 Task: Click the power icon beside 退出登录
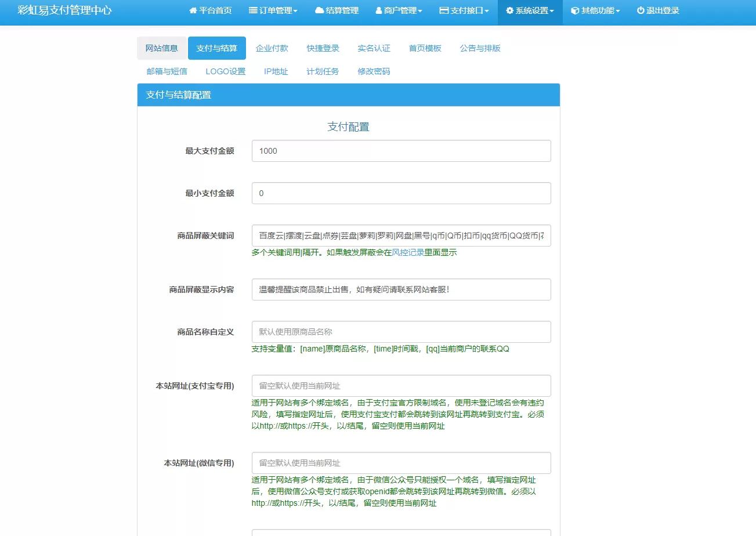click(641, 10)
